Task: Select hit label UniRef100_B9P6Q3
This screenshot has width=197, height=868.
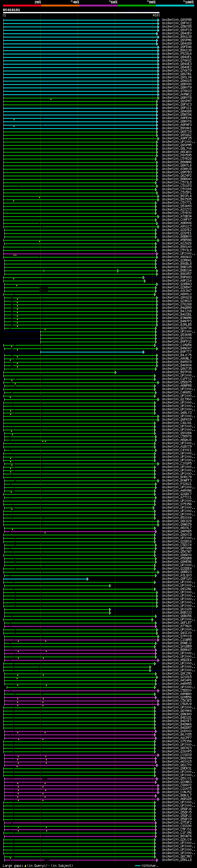Action: point(177,277)
